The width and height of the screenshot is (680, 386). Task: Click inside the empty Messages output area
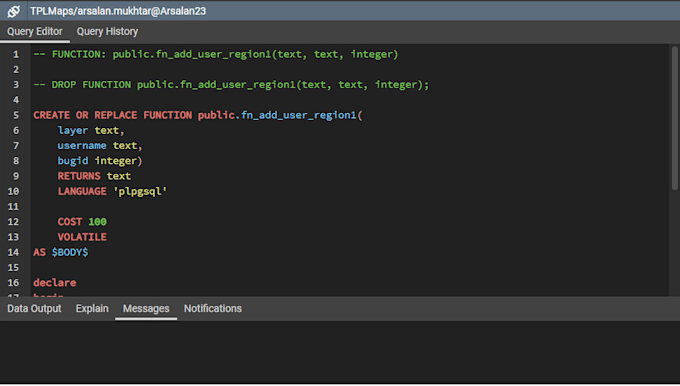(340, 352)
